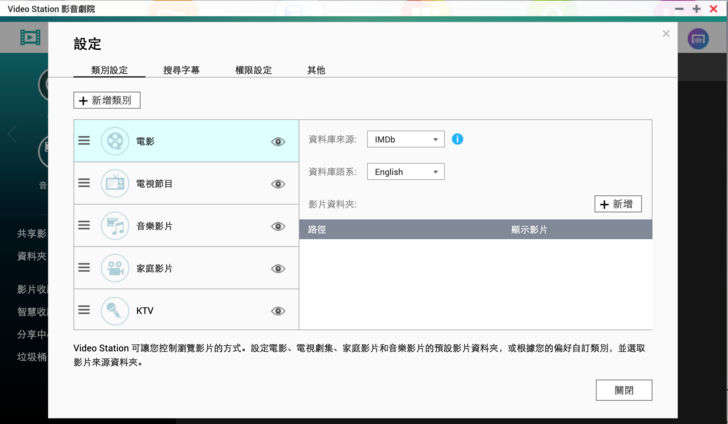Image resolution: width=728 pixels, height=424 pixels.
Task: Open the 其他 tab
Action: click(316, 70)
